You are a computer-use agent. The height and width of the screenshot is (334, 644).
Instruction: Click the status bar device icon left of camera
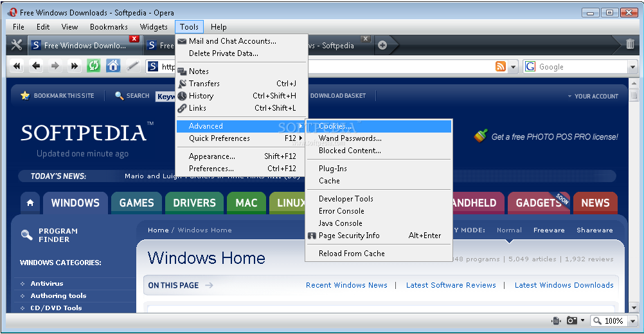coord(557,320)
